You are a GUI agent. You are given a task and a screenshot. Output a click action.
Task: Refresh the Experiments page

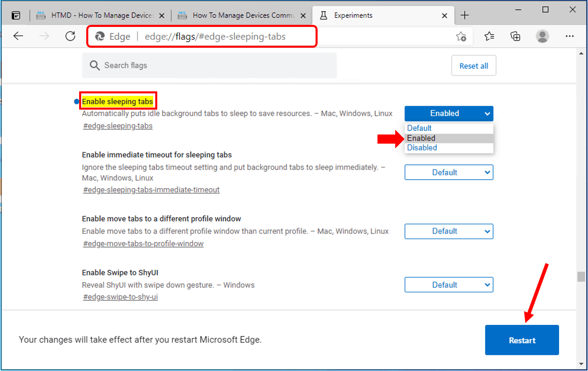pos(70,36)
